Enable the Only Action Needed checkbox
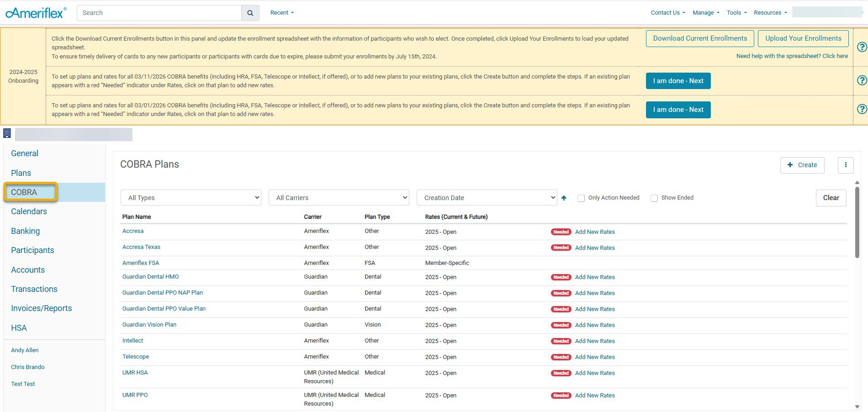 (x=581, y=198)
